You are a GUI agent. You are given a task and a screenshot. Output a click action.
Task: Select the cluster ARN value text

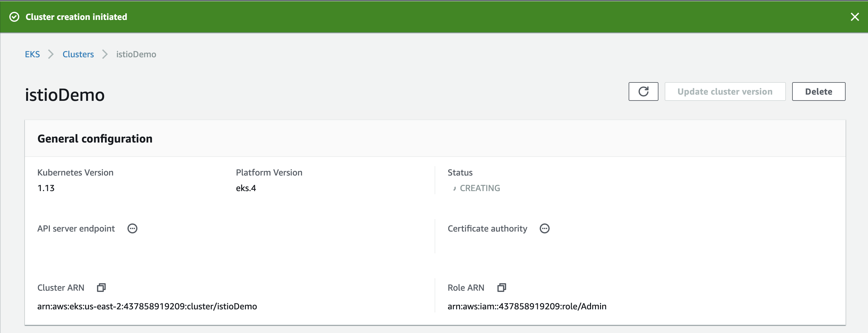tap(147, 306)
